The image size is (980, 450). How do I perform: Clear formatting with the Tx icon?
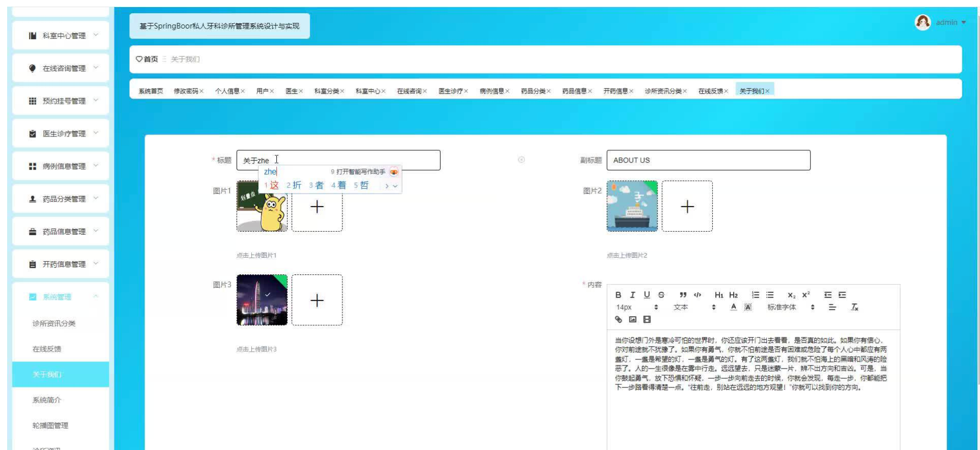[x=855, y=307]
